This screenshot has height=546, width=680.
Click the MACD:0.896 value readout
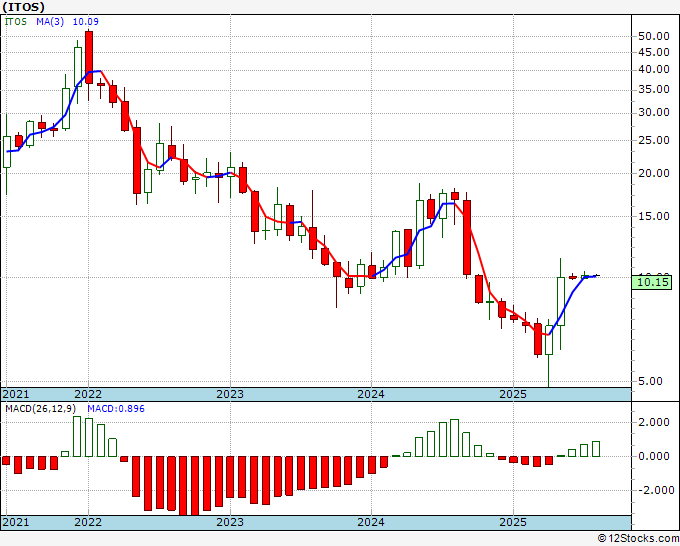pos(116,409)
